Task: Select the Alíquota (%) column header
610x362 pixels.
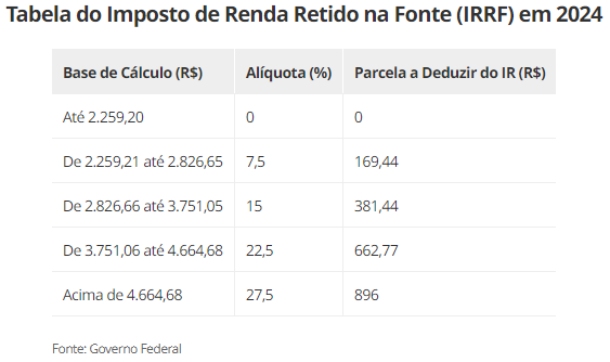Action: click(289, 72)
